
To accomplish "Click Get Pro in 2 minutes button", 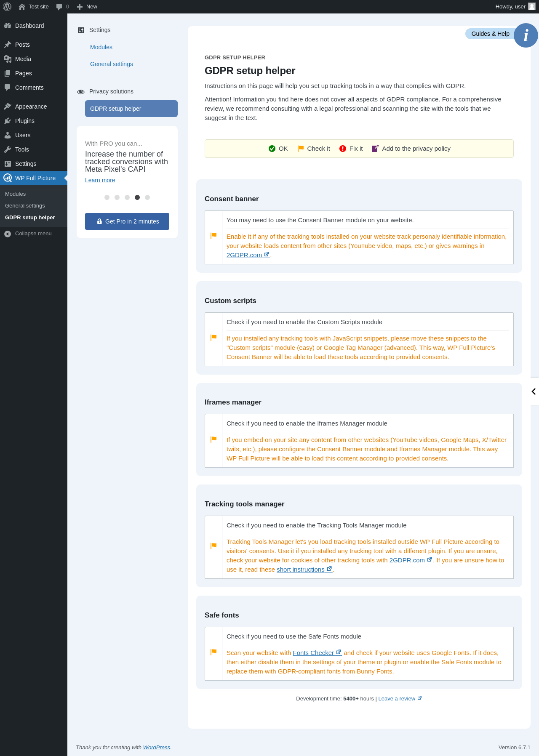I will tap(127, 221).
